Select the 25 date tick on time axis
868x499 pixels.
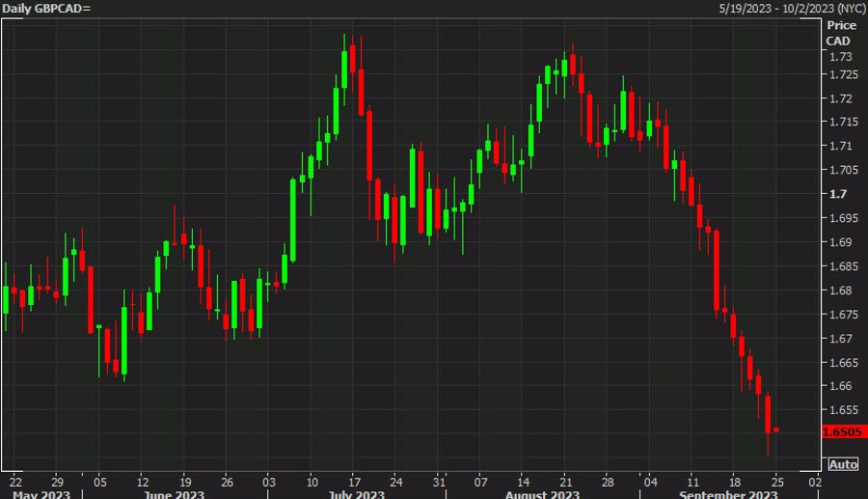click(774, 481)
